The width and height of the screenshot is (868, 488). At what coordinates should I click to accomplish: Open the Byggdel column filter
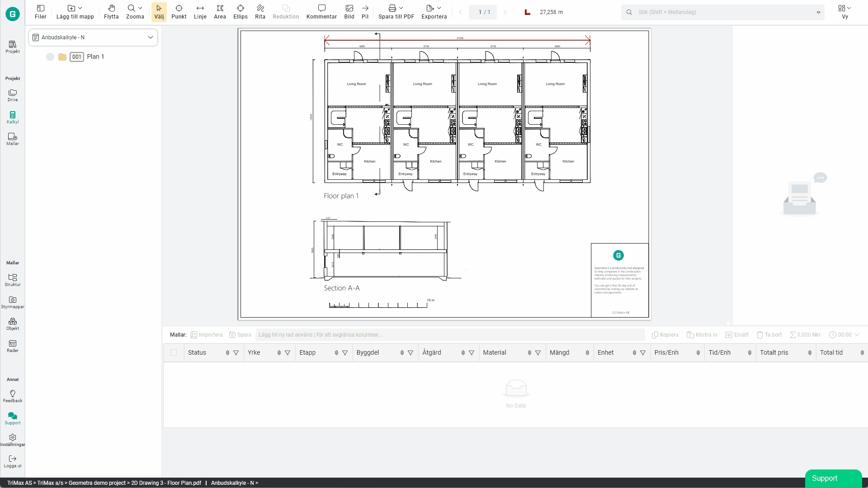point(410,353)
